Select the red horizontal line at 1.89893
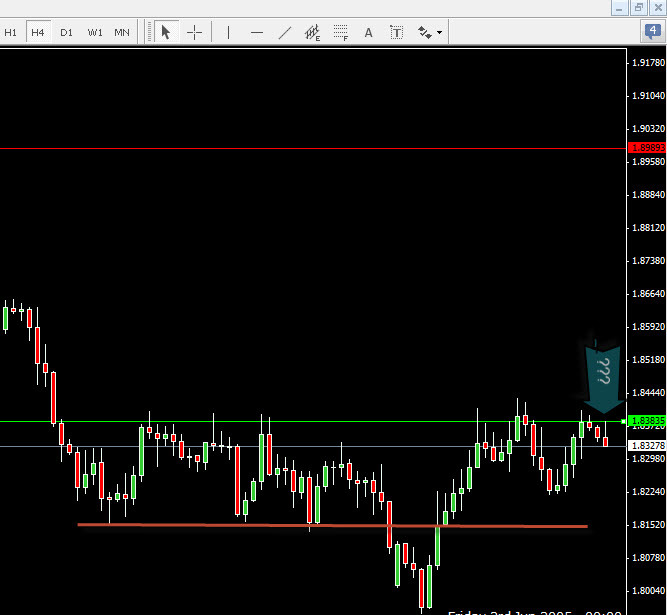This screenshot has width=667, height=615. click(x=313, y=148)
